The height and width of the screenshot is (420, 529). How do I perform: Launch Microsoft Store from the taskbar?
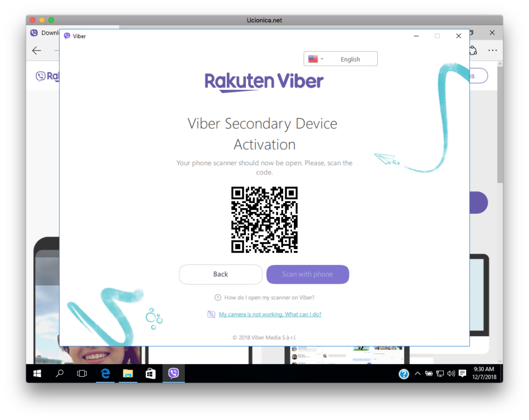(x=150, y=374)
